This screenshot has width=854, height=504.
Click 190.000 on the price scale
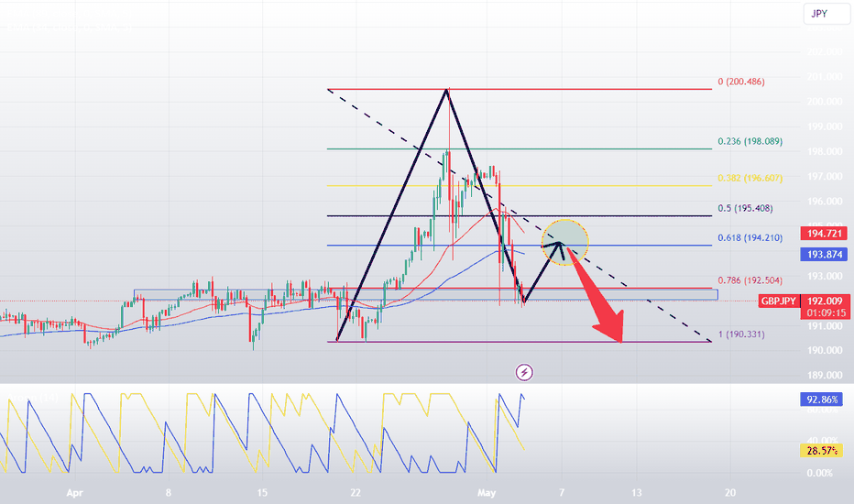825,350
